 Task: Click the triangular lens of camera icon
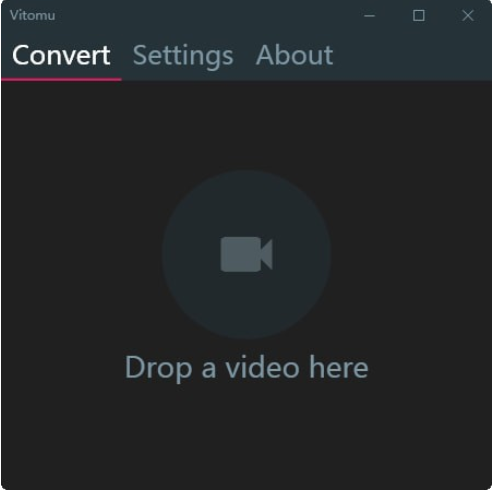267,254
